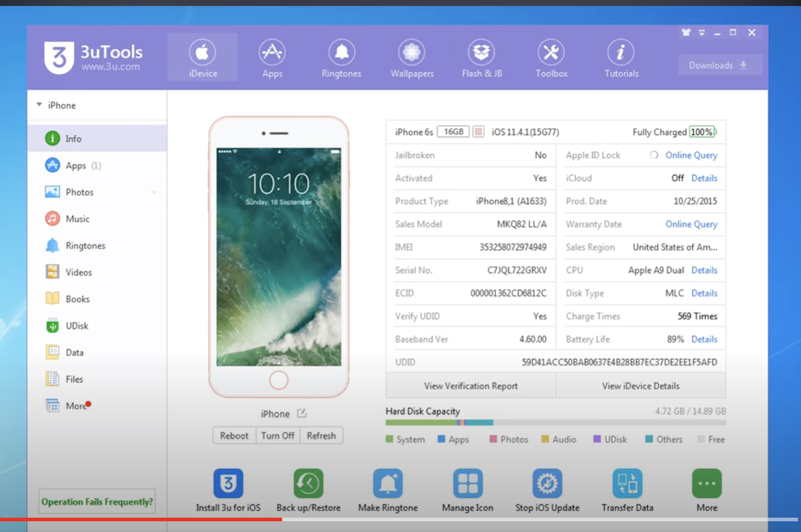The width and height of the screenshot is (801, 532).
Task: Open Videos in the sidebar
Action: [97, 272]
